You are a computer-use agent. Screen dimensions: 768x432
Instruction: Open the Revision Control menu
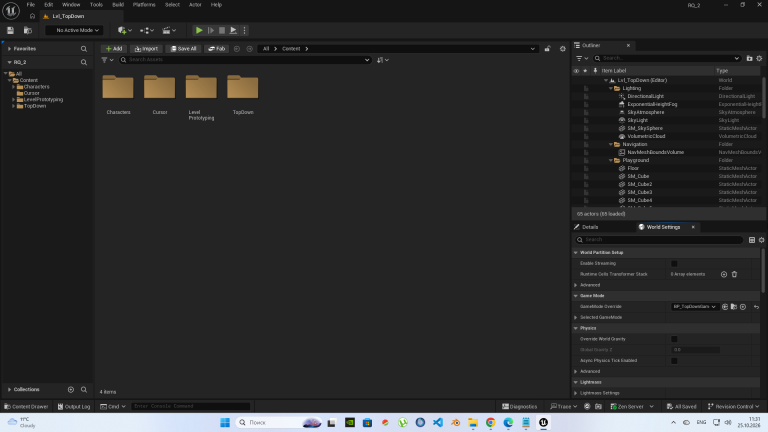[x=733, y=407]
